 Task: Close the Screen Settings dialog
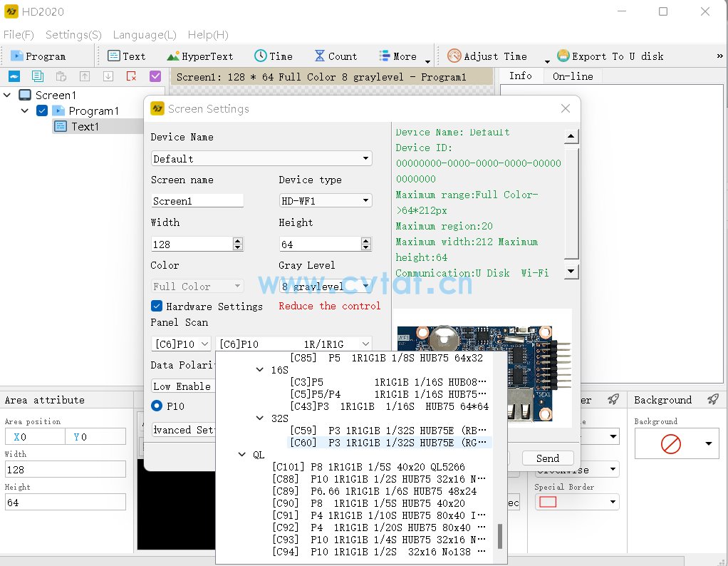pos(565,108)
